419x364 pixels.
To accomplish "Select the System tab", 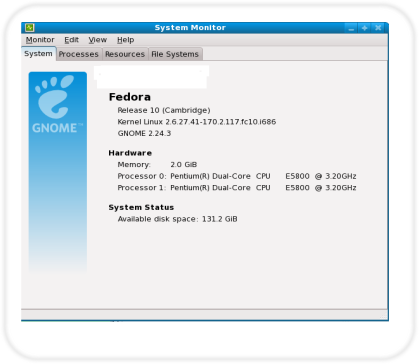I will [x=38, y=54].
